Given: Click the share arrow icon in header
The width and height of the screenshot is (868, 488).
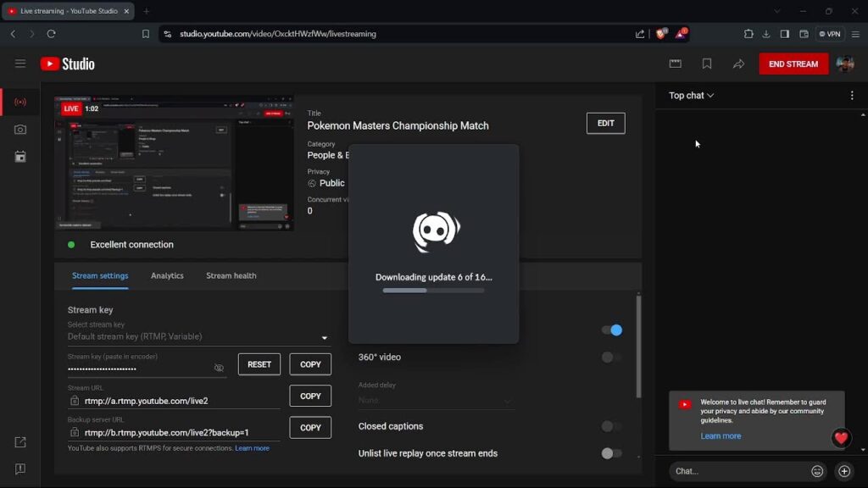Looking at the screenshot, I should pyautogui.click(x=738, y=64).
